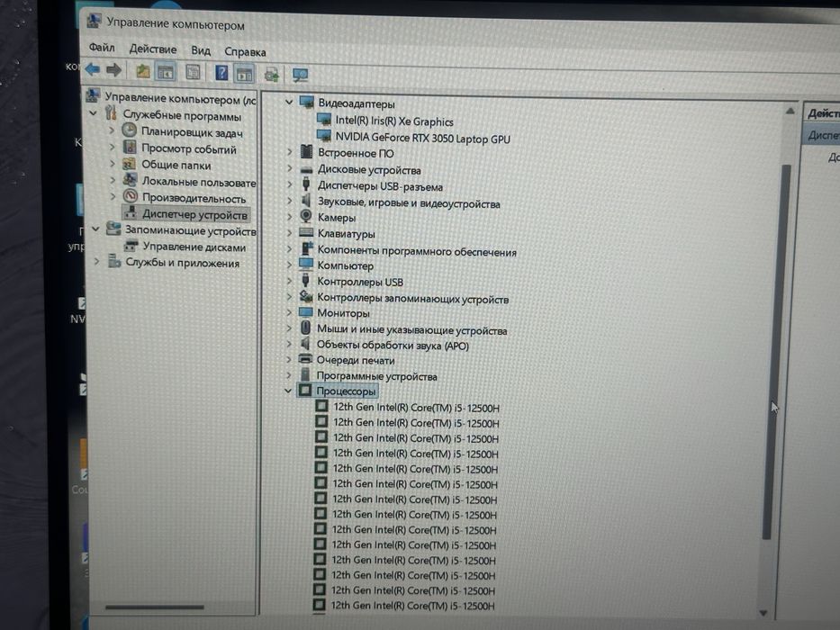
Task: Toggle the Show/Hide Action Pane icon
Action: (244, 74)
